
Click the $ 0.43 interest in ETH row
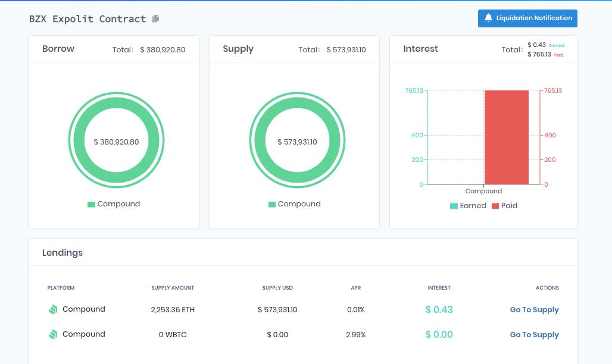click(439, 310)
